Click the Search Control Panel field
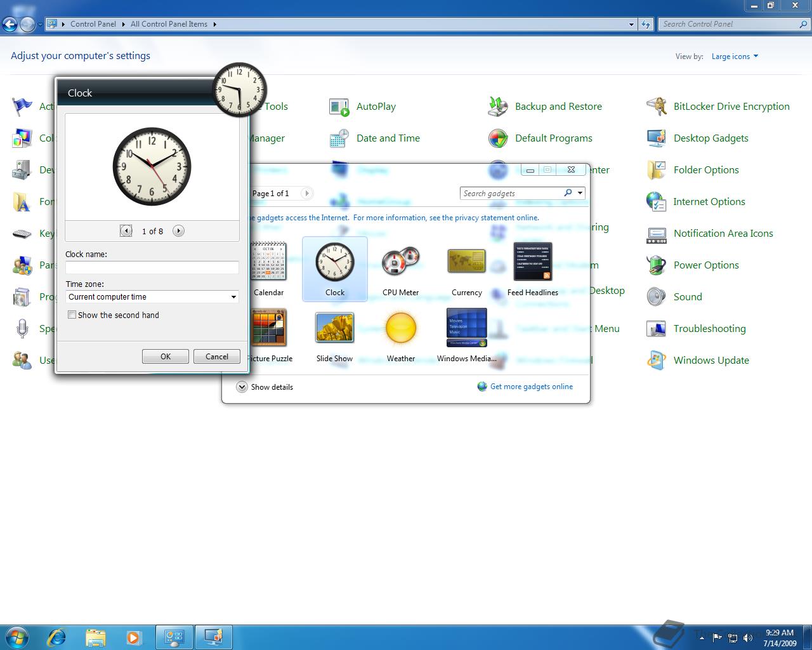The width and height of the screenshot is (812, 650). 728,24
